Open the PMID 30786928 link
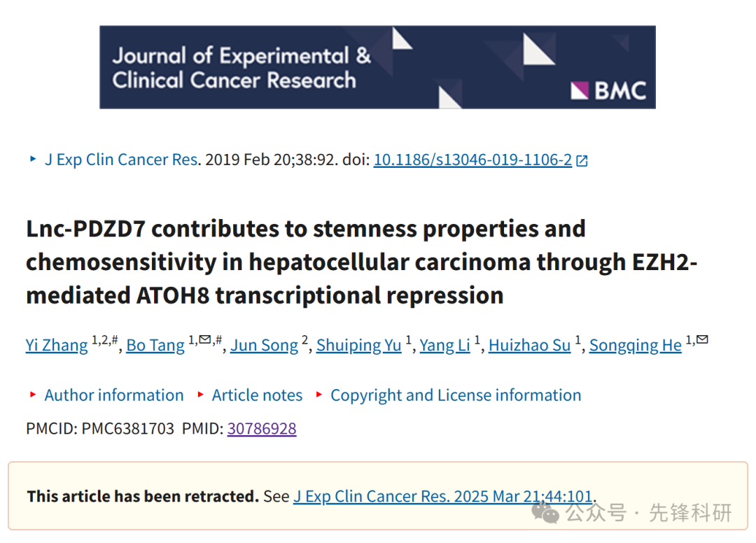 pos(262,428)
